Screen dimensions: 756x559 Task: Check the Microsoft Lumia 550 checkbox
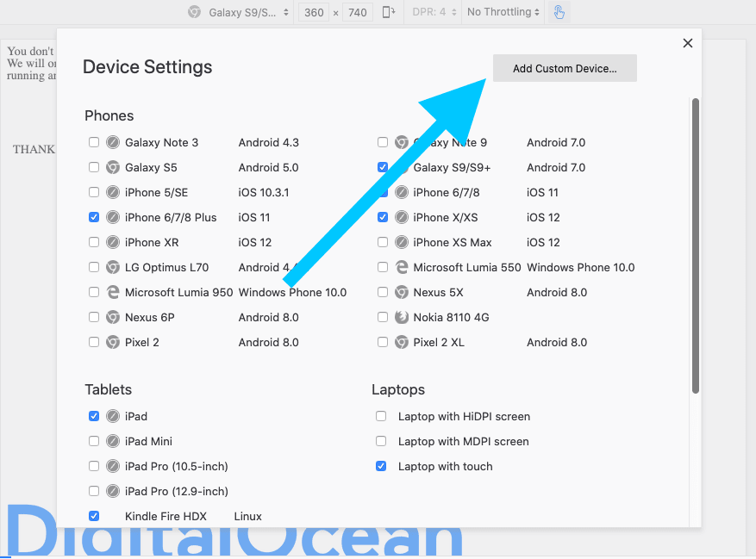[x=383, y=267]
